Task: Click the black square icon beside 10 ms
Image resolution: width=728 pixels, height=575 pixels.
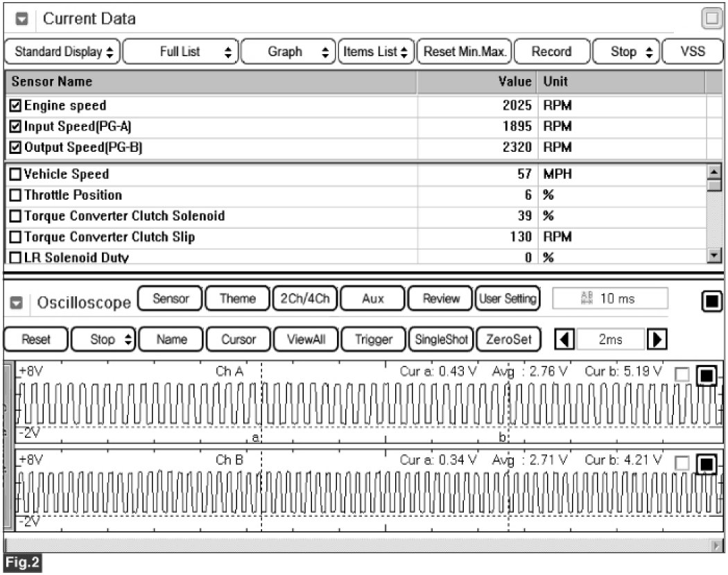Action: (712, 302)
